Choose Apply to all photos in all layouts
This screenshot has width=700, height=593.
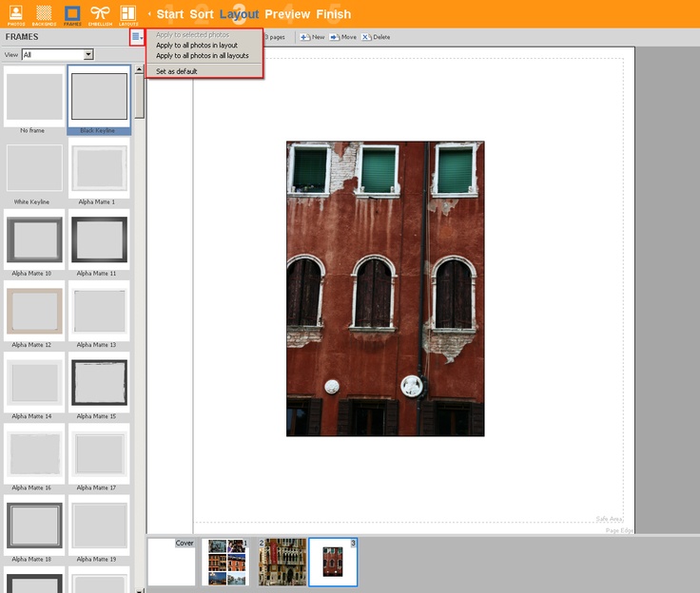click(204, 55)
